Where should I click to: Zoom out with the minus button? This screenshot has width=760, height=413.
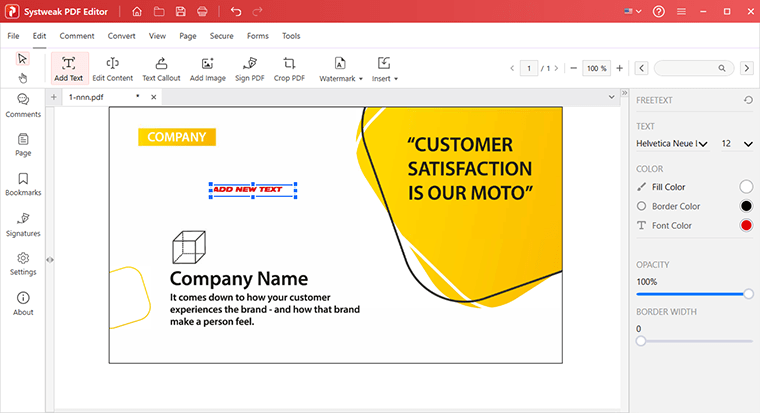point(573,68)
